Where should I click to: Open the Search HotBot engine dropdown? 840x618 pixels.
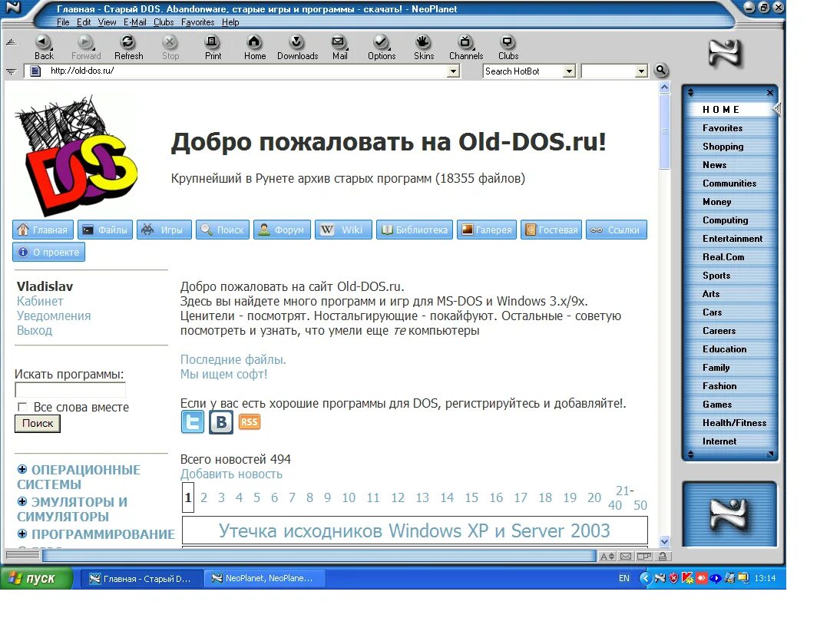tap(570, 71)
